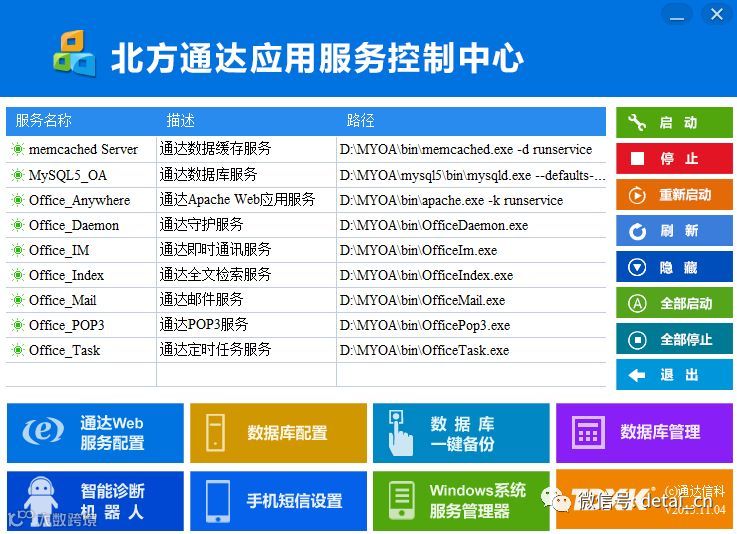Exit the control center via 退出 text
This screenshot has width=737, height=534.
tap(679, 375)
